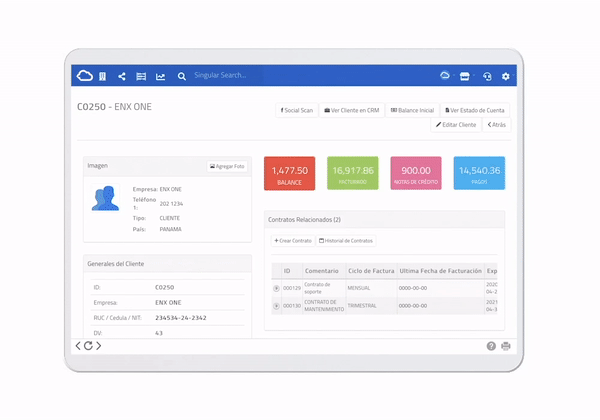The height and width of the screenshot is (420, 600).
Task: Click the cloud logo home icon
Action: pyautogui.click(x=84, y=76)
